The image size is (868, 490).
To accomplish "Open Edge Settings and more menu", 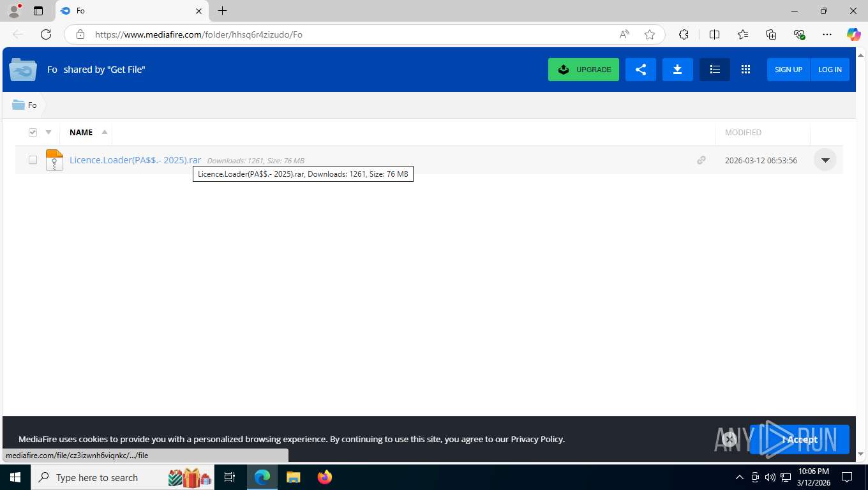I will pos(827,34).
